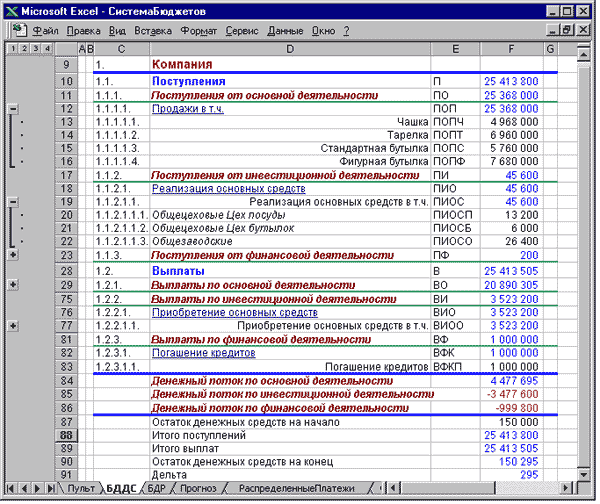The height and width of the screenshot is (504, 600).
Task: Go to the last sheet tab
Action: point(51,488)
